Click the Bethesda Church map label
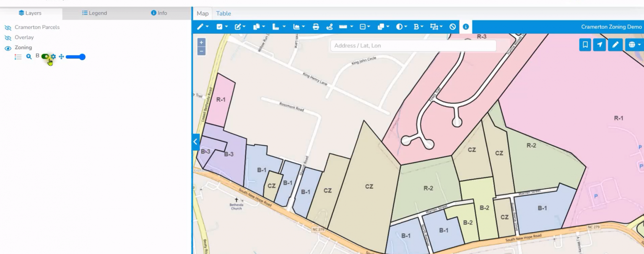 [236, 207]
